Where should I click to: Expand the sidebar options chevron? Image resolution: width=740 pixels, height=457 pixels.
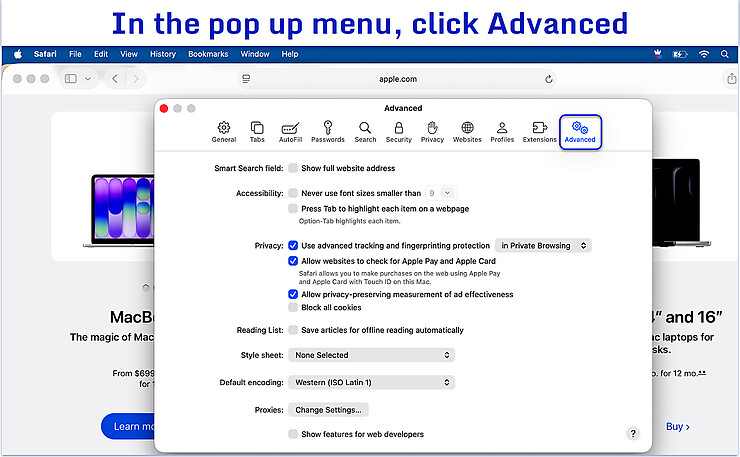pyautogui.click(x=88, y=79)
